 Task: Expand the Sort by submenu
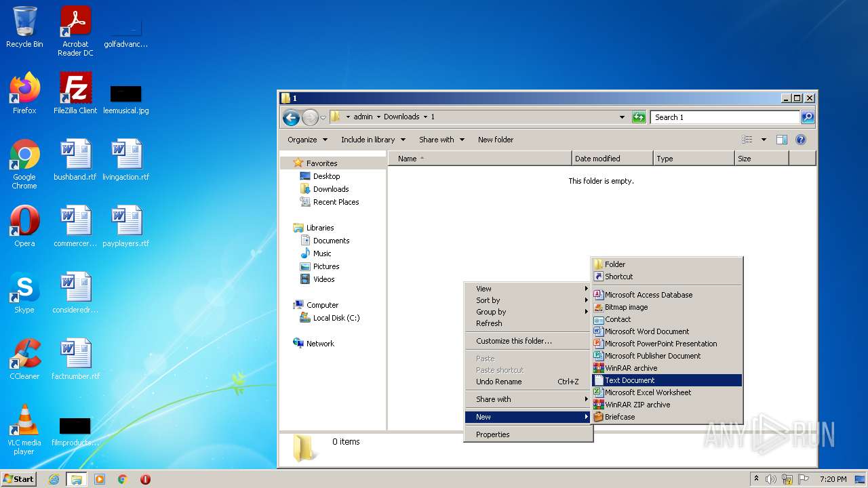click(x=528, y=300)
